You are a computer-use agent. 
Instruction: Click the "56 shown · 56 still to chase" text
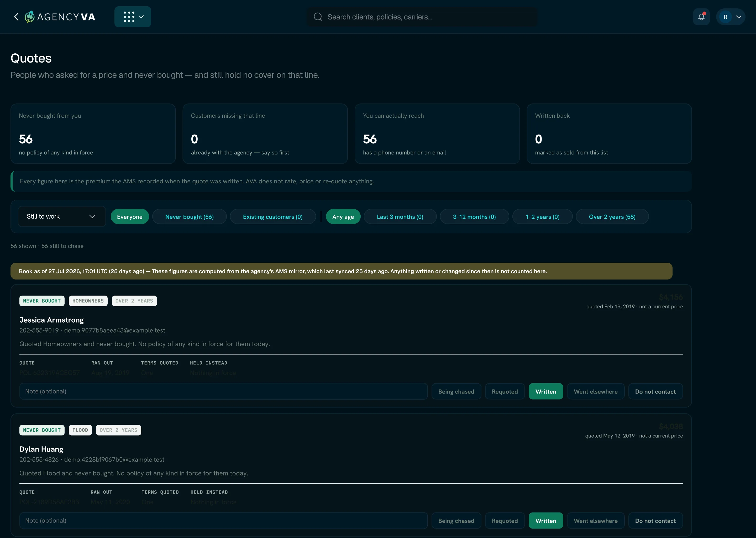(x=47, y=246)
